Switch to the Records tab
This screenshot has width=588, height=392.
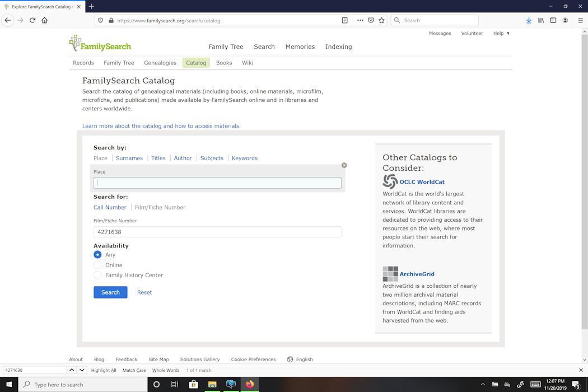point(83,63)
